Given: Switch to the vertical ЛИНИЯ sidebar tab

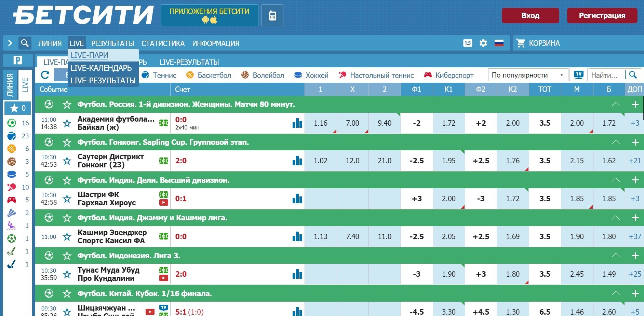Looking at the screenshot, I should (10, 85).
